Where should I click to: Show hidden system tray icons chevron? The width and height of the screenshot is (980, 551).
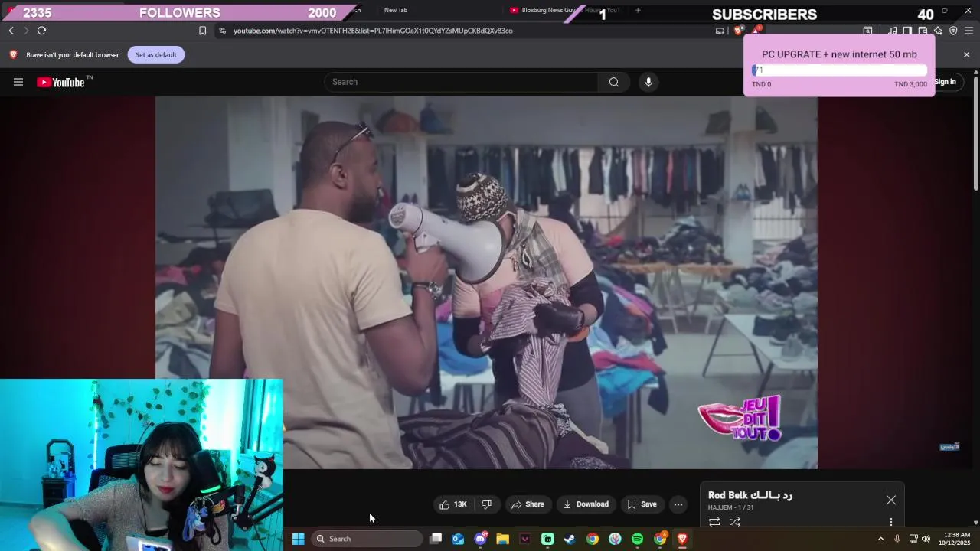coord(880,539)
